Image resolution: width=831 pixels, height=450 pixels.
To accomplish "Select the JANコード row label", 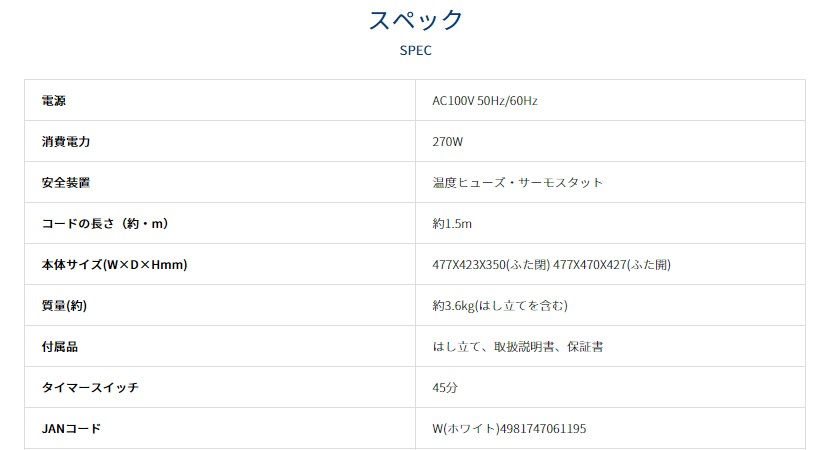I will (x=71, y=428).
